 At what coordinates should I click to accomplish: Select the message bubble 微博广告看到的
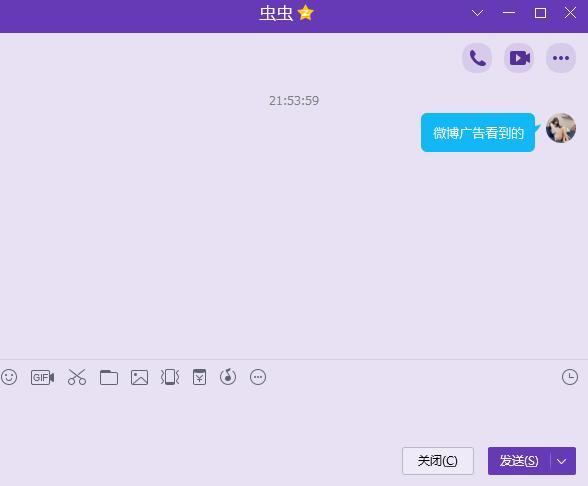pyautogui.click(x=478, y=133)
